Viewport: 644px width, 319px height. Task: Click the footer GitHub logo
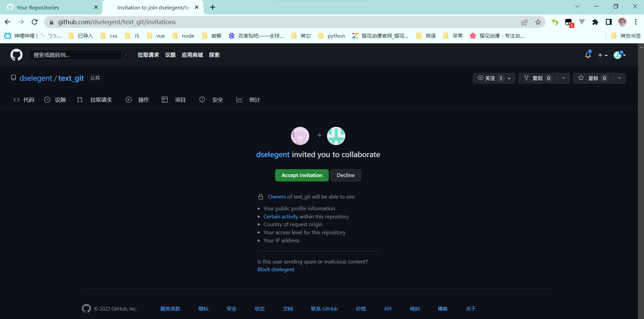pos(86,309)
